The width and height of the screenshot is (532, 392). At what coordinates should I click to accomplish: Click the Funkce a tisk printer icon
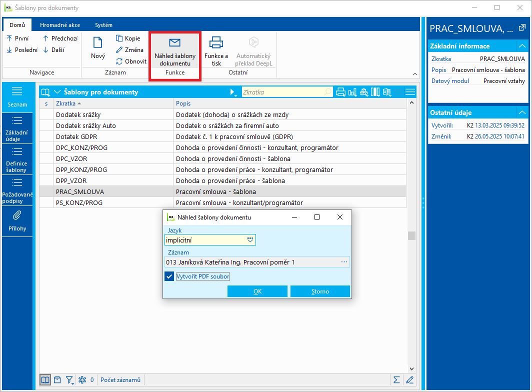[216, 42]
